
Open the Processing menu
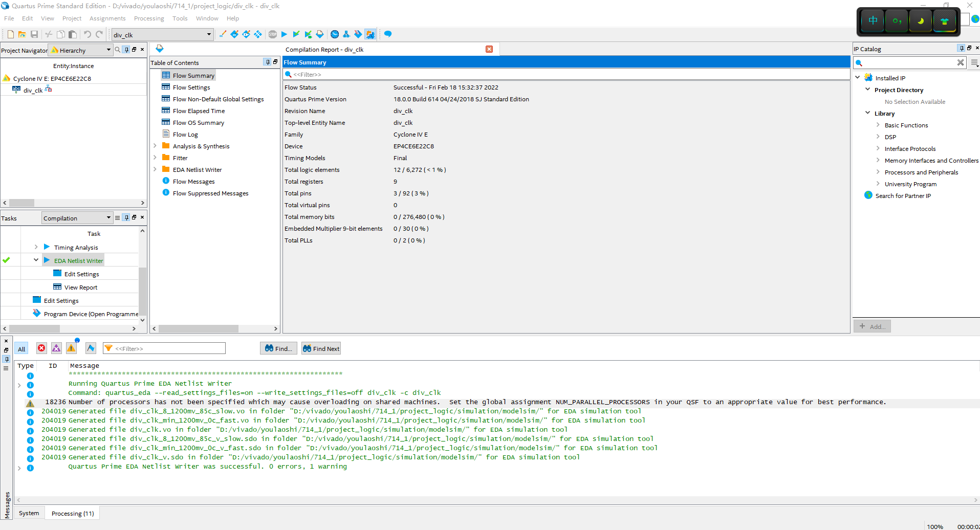coord(149,18)
